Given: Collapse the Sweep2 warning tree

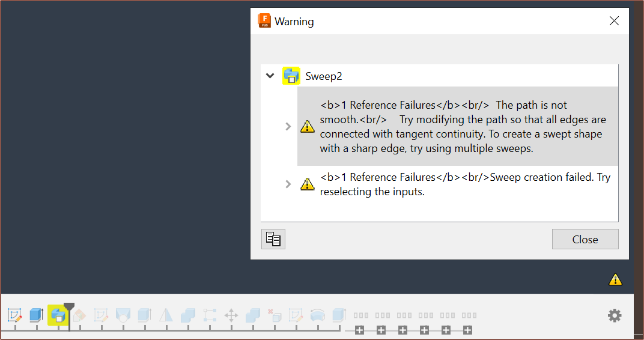Looking at the screenshot, I should 270,76.
